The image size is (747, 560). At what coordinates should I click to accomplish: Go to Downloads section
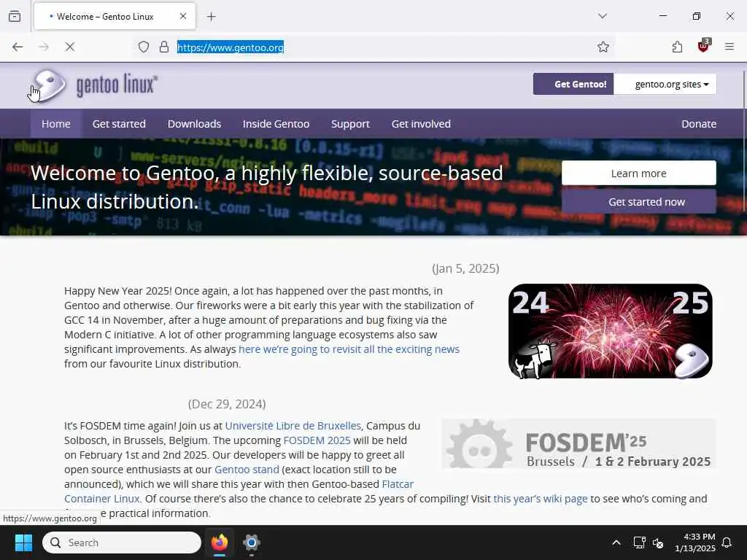[x=194, y=124]
